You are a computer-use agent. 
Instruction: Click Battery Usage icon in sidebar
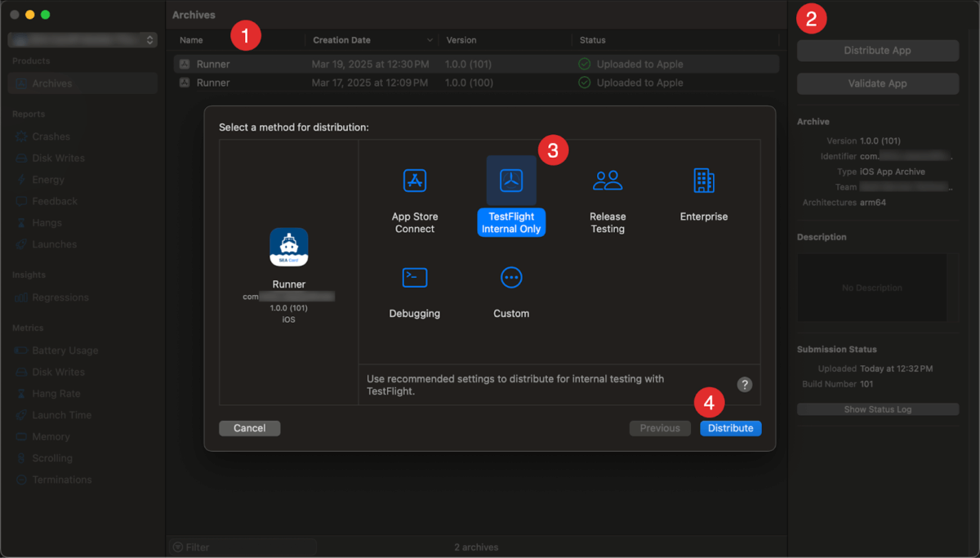21,350
